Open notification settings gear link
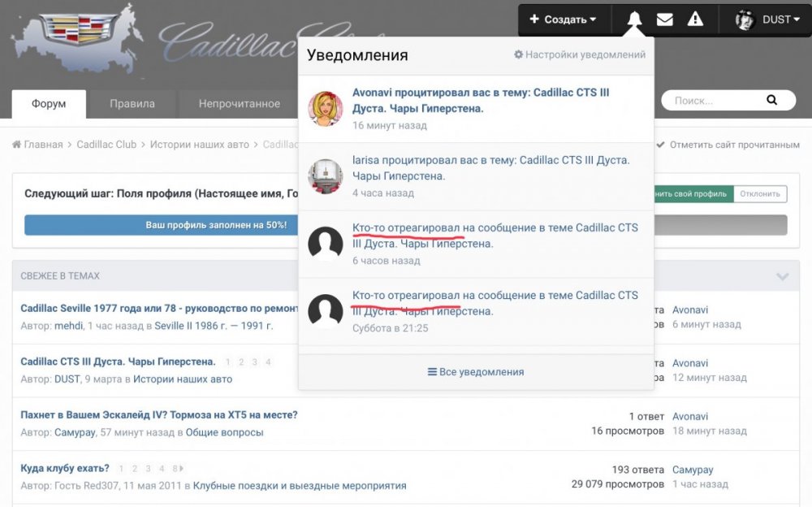The height and width of the screenshot is (507, 812). tap(580, 55)
